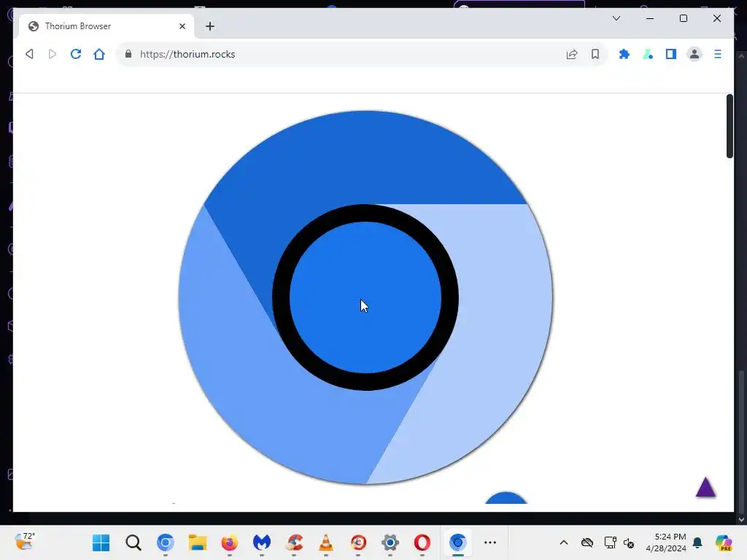View site security lock info

click(x=128, y=54)
